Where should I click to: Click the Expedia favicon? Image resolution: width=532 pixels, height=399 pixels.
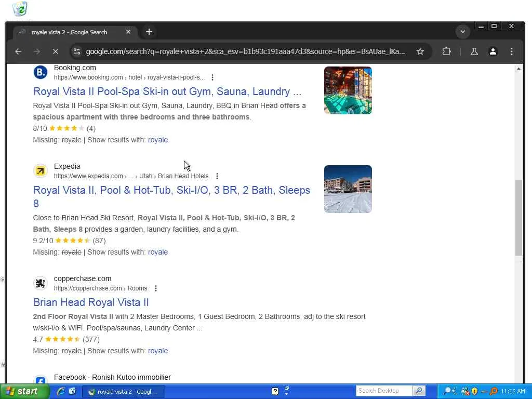coord(41,170)
